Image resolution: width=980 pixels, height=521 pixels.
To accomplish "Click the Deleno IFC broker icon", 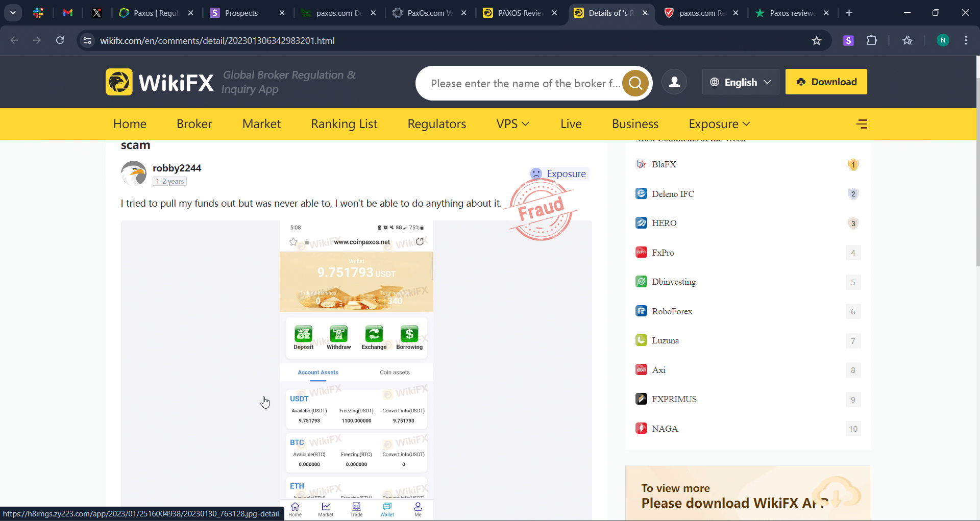I will tap(641, 194).
